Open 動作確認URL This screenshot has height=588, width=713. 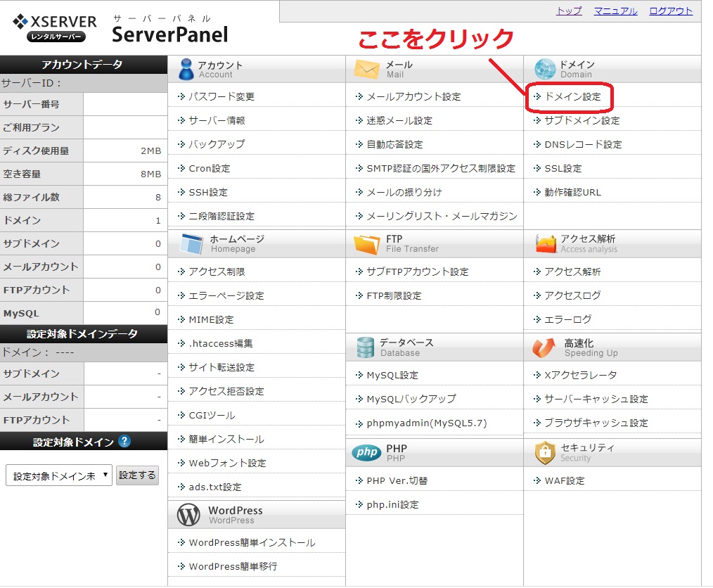click(x=572, y=192)
